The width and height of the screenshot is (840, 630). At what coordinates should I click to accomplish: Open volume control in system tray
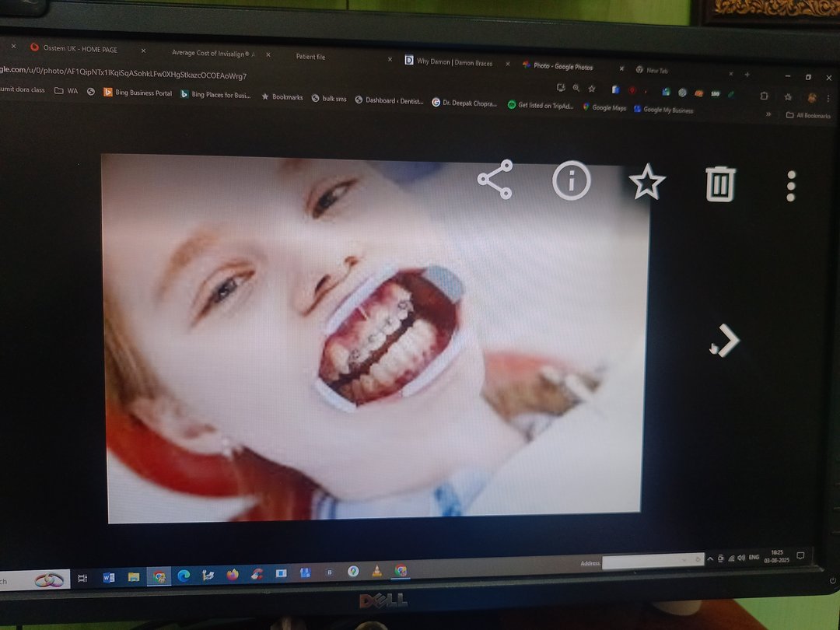tap(741, 558)
